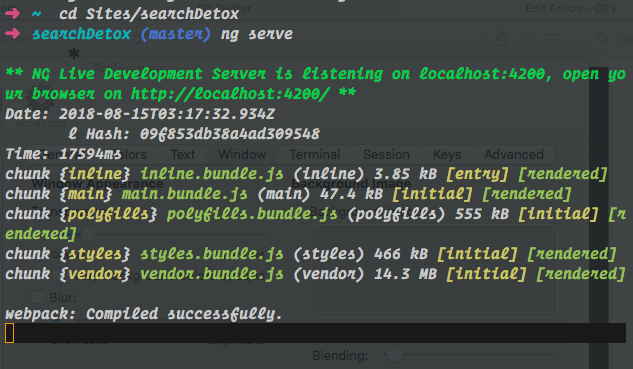Click the tag icon in background toolbar
633x369 pixels.
(551, 39)
